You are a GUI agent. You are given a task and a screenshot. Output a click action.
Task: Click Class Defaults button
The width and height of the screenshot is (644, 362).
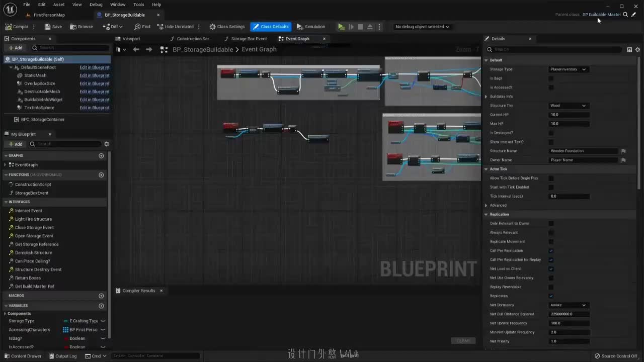pos(271,27)
